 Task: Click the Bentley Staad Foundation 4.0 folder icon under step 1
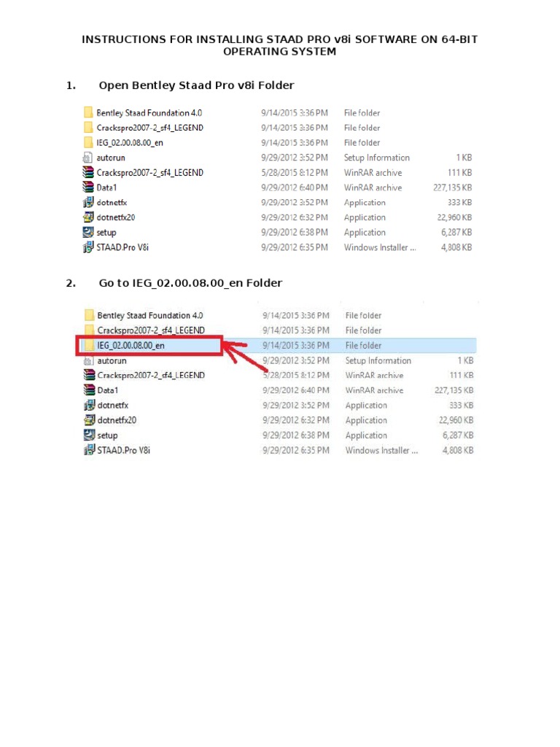pyautogui.click(x=88, y=112)
